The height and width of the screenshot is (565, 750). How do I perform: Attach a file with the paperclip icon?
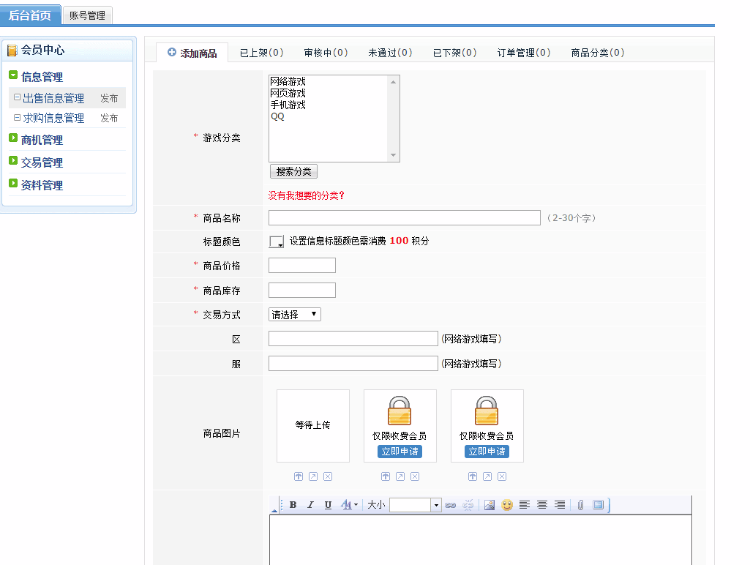tap(580, 505)
